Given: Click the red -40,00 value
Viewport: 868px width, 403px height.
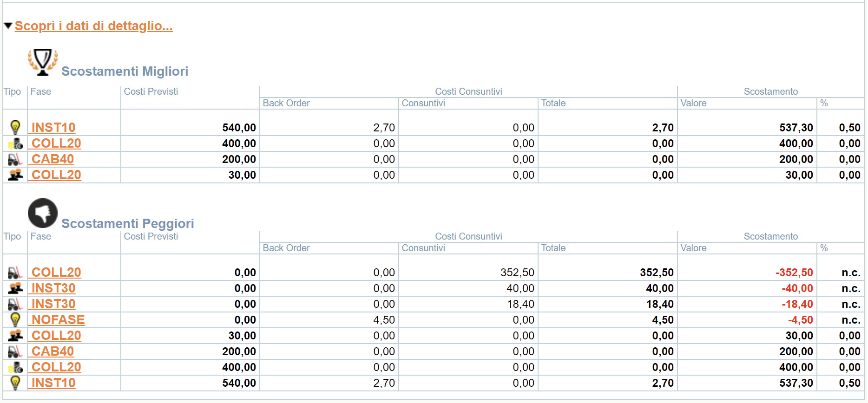Looking at the screenshot, I should pos(797,288).
